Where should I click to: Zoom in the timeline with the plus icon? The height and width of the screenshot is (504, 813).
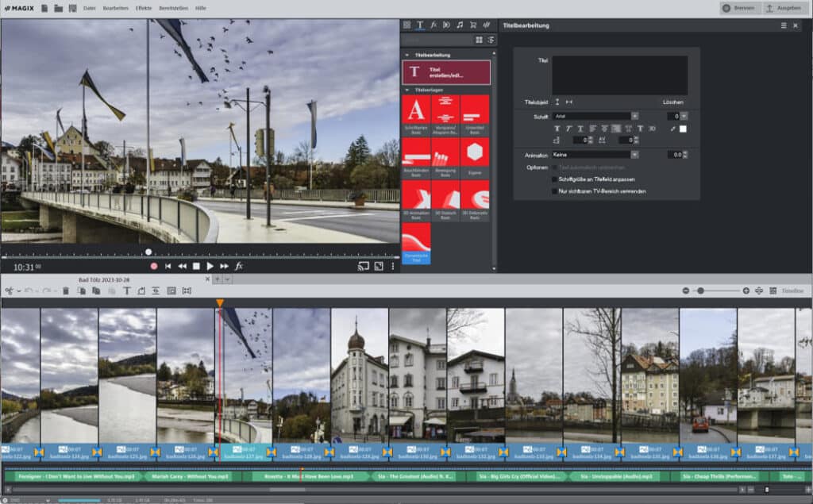746,290
